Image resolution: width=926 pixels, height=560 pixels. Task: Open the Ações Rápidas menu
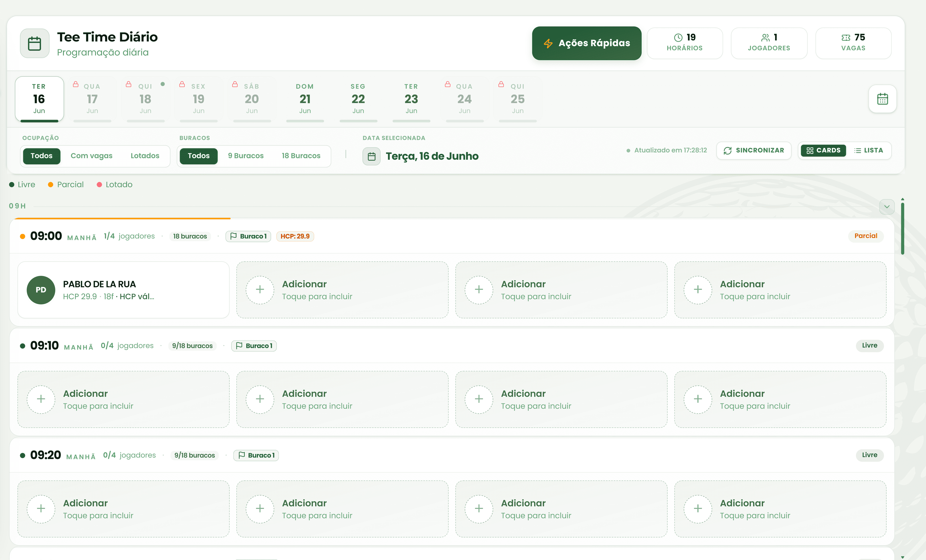click(587, 43)
